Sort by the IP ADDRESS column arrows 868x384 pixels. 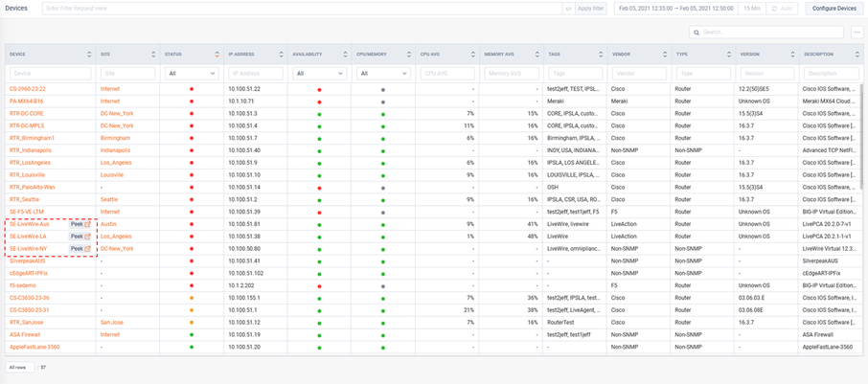282,55
